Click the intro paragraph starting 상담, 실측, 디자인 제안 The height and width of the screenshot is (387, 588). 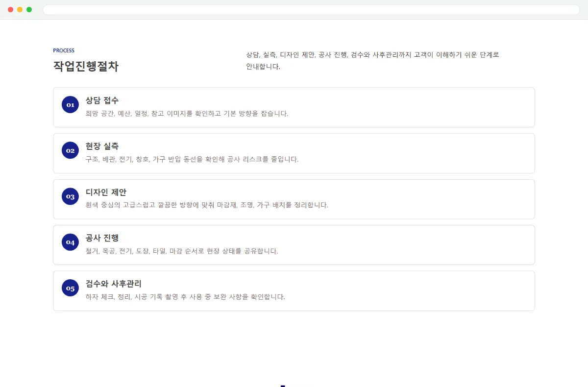pyautogui.click(x=372, y=61)
